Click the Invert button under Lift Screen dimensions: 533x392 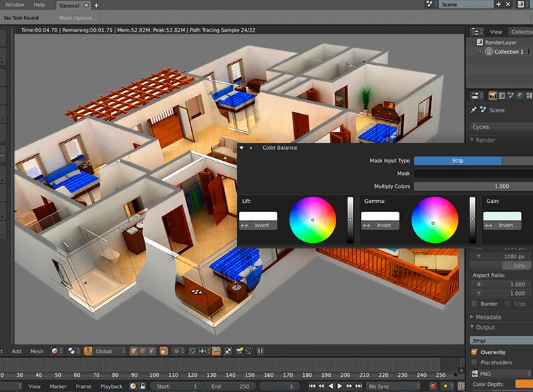[x=258, y=226]
